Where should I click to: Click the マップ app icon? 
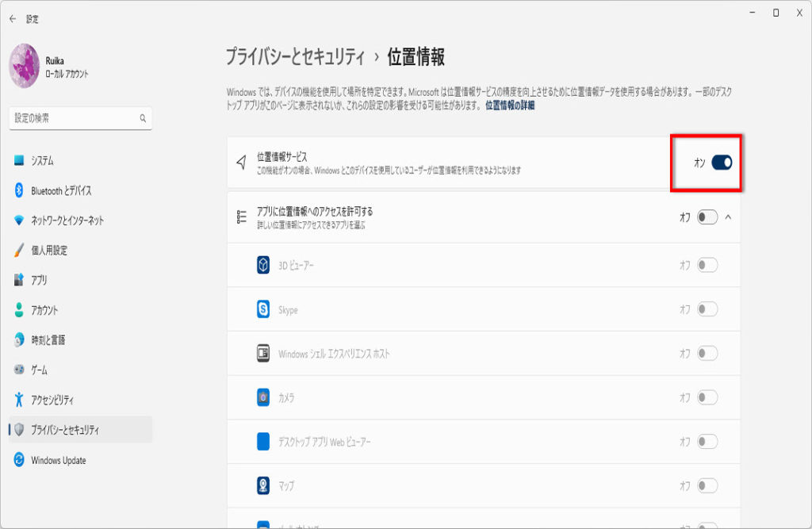[263, 485]
